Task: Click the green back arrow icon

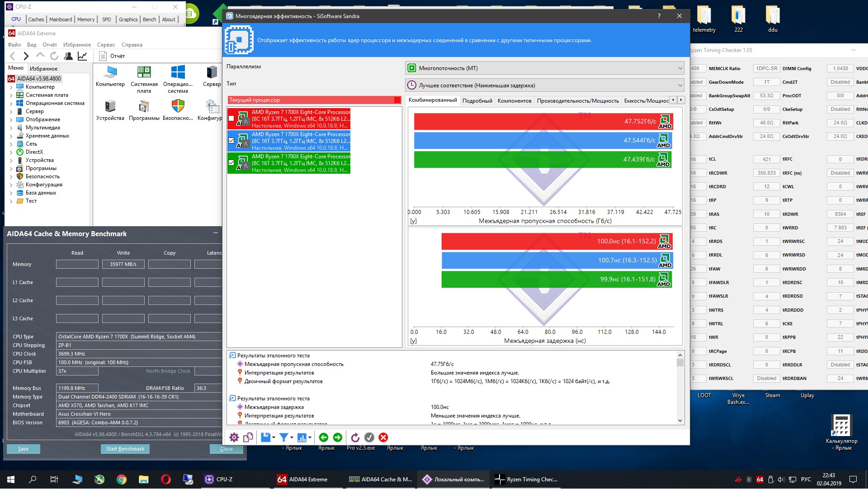Action: 323,437
